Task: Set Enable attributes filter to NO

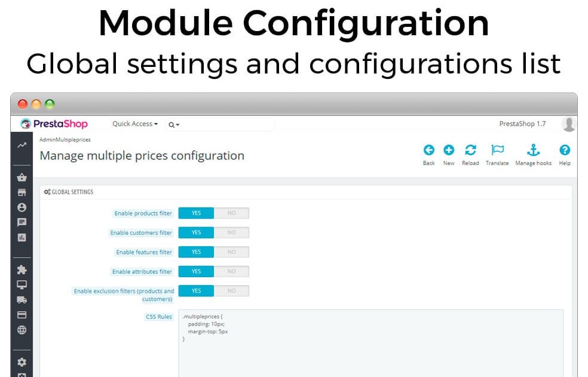Action: 231,272
